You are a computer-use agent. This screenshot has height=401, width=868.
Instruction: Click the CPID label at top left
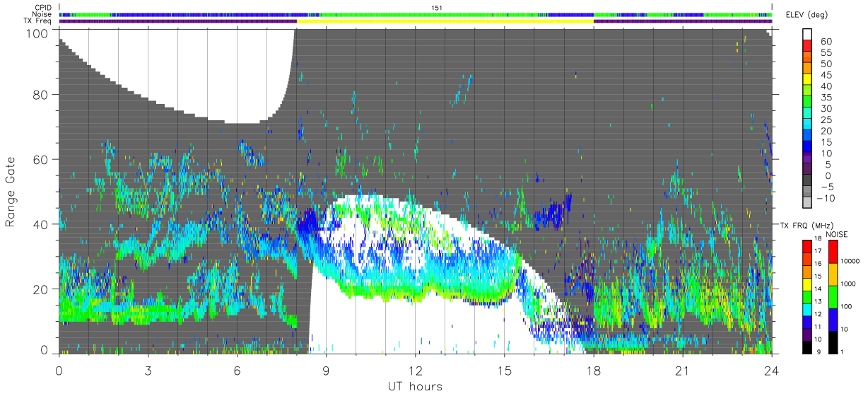[x=43, y=7]
